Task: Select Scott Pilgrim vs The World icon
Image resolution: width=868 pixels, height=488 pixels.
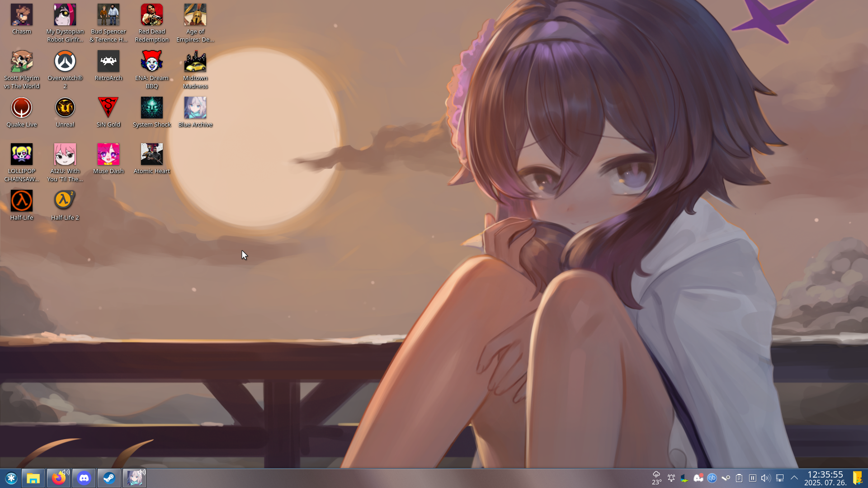Action: point(22,70)
